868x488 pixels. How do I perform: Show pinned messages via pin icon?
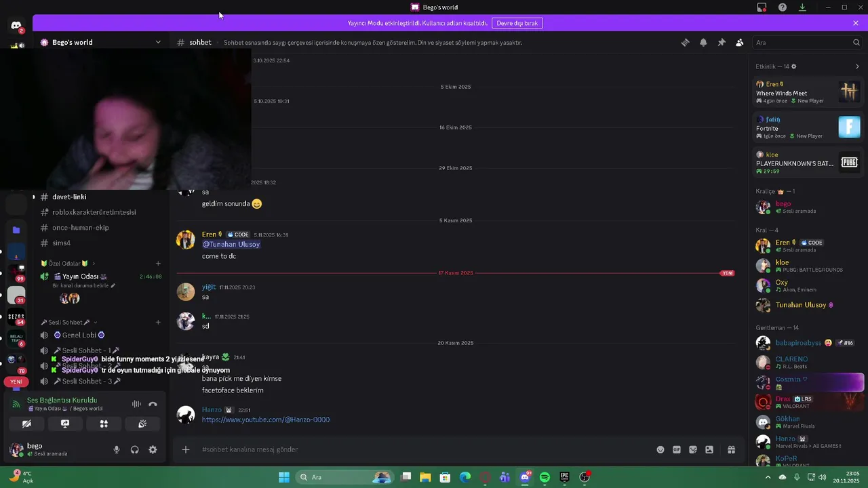(x=722, y=42)
